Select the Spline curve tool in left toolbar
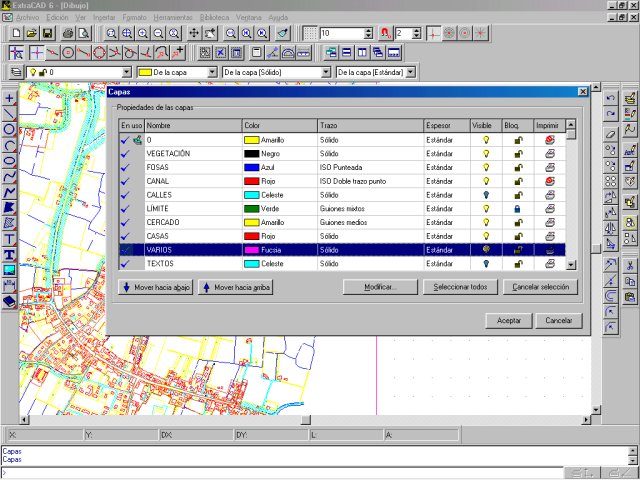The image size is (640, 480). [x=9, y=176]
